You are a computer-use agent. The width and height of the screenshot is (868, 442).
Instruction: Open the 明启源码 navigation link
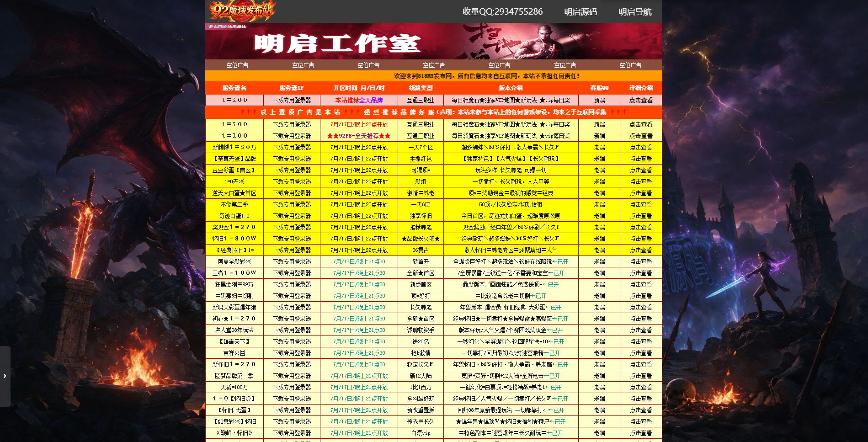(580, 12)
